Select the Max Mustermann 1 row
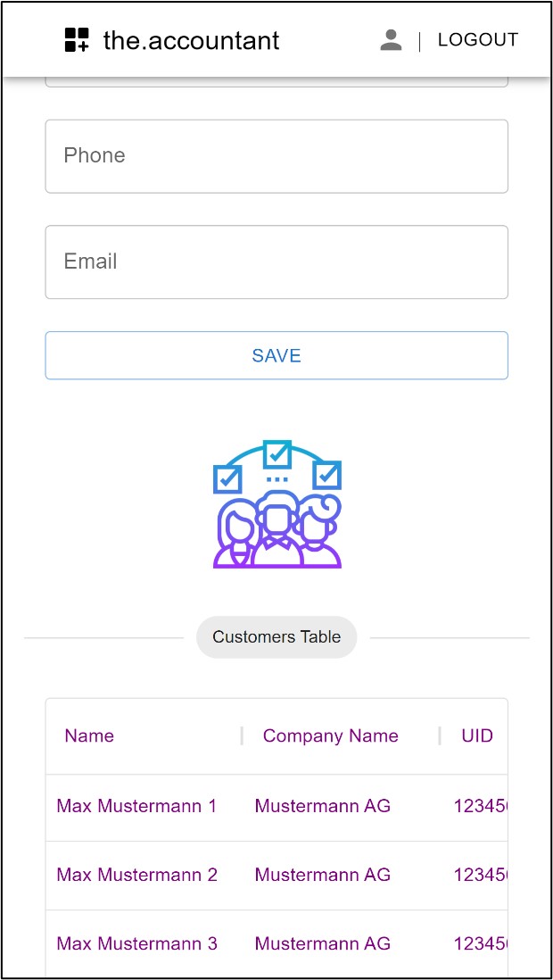 pyautogui.click(x=276, y=807)
